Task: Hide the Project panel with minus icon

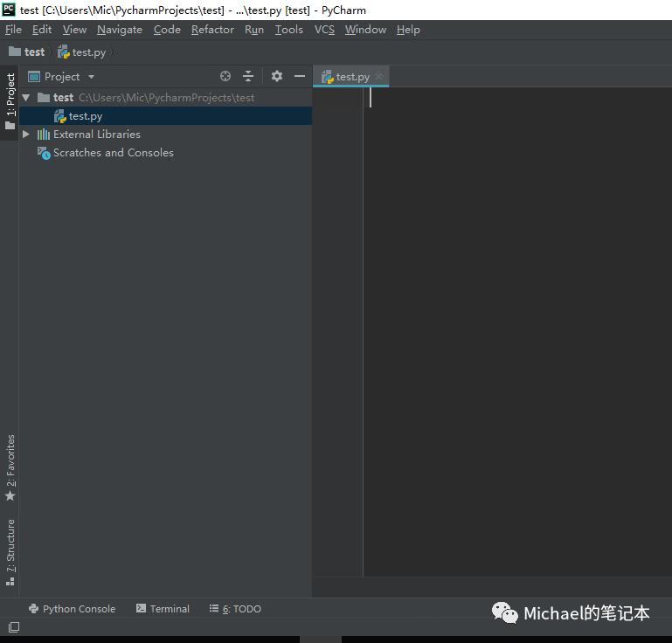Action: point(300,77)
